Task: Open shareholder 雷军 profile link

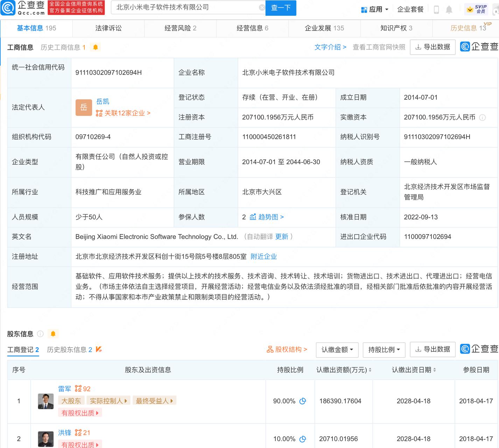Action: point(65,389)
